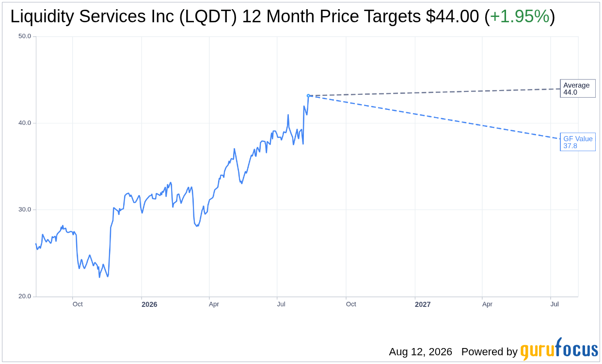Image resolution: width=602 pixels, height=364 pixels.
Task: Click the dashed gray average target line
Action: pyautogui.click(x=434, y=92)
